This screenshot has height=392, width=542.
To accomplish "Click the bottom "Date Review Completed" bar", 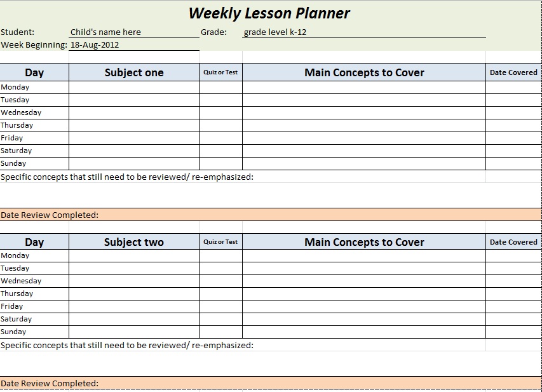I will (x=271, y=383).
